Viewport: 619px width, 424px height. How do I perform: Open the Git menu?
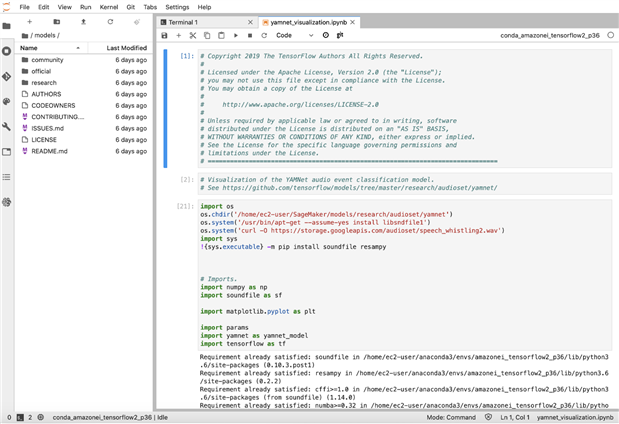click(131, 7)
